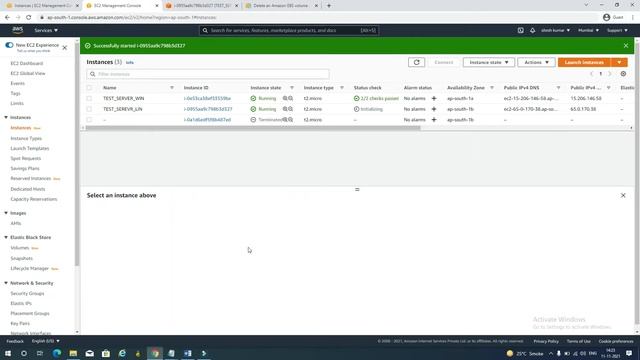The height and width of the screenshot is (360, 640).
Task: Click the panel resize handle
Action: point(357,189)
